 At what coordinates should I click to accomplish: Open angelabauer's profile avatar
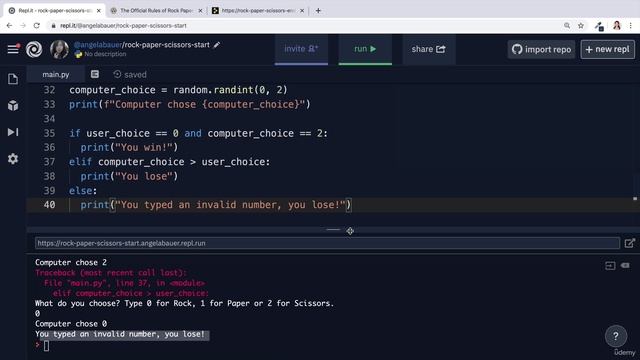tap(59, 49)
